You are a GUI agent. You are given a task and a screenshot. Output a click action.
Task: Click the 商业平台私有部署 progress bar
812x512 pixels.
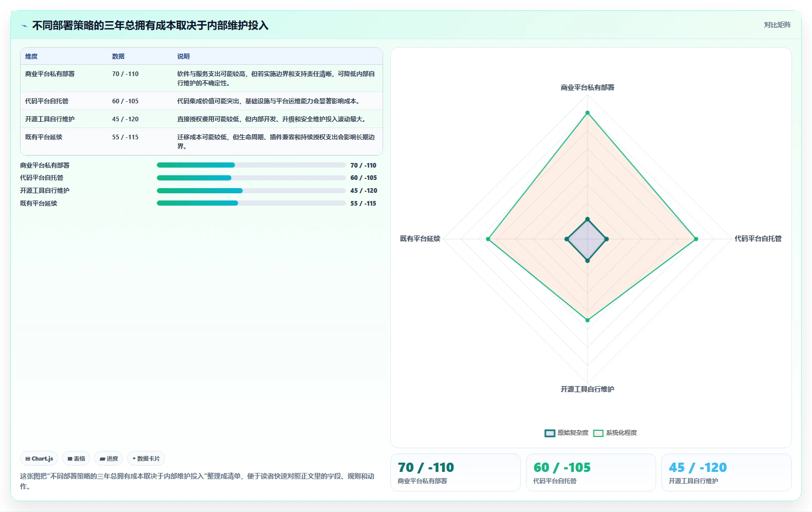[251, 165]
